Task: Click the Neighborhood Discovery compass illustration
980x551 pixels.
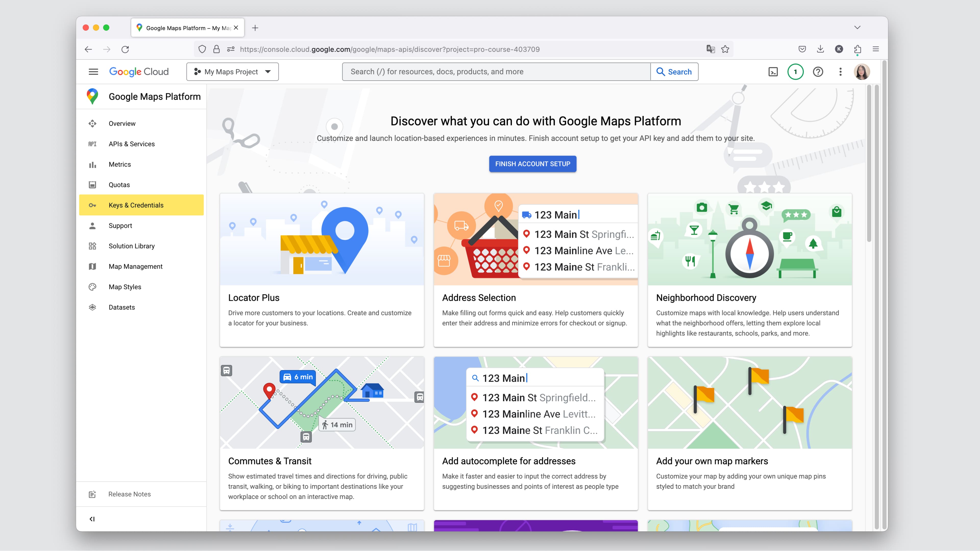Action: coord(750,239)
